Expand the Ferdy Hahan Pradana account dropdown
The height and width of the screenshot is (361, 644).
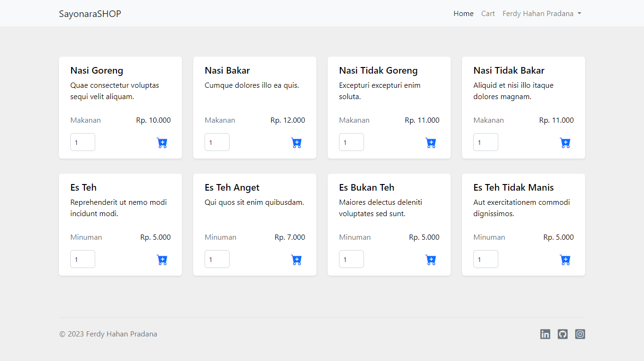541,13
